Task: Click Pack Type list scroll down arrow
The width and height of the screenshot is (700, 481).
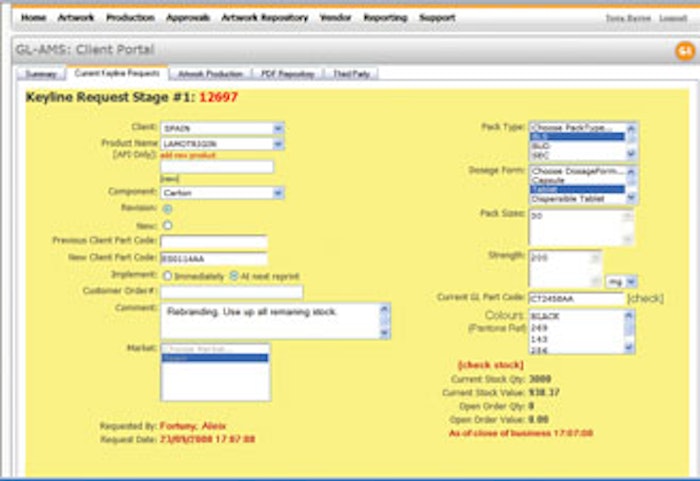Action: [631, 155]
